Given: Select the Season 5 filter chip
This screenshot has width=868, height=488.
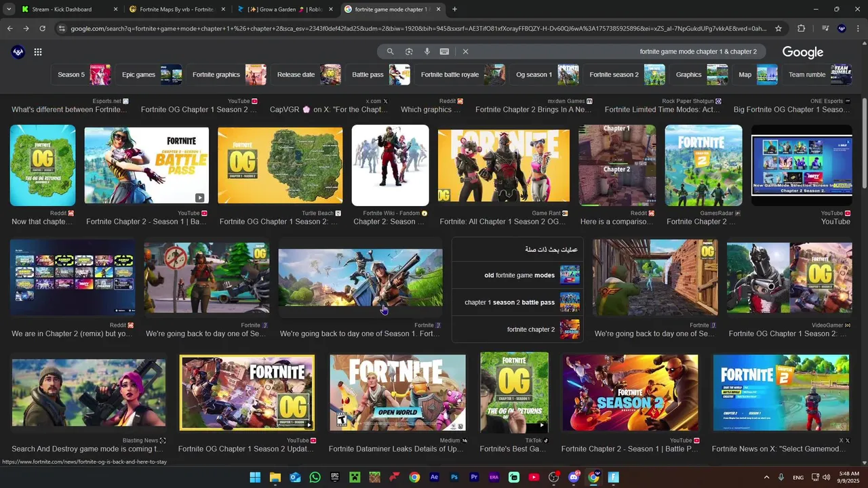Looking at the screenshot, I should (x=81, y=75).
